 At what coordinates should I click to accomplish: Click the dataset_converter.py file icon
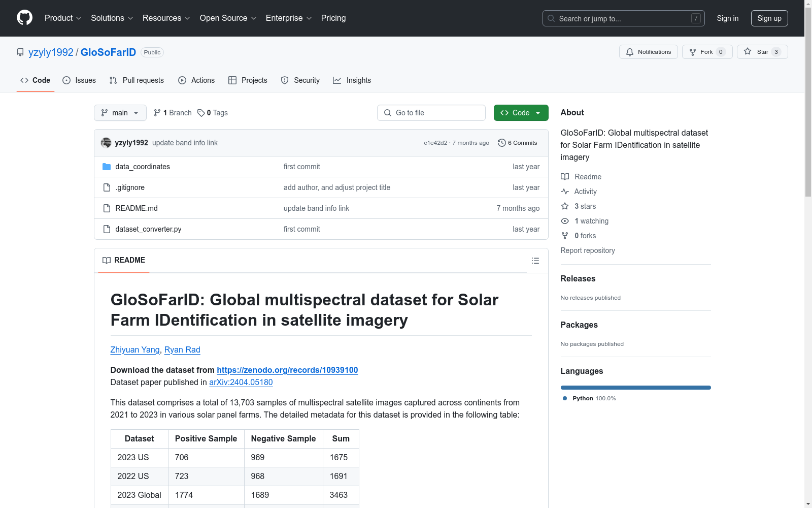pyautogui.click(x=107, y=229)
